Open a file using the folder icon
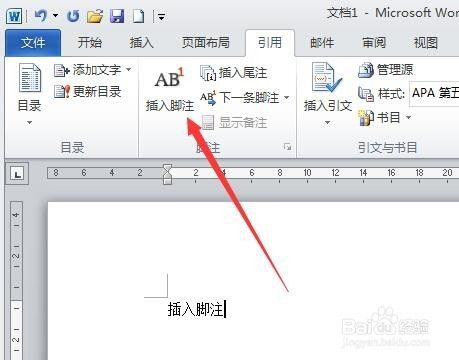The width and height of the screenshot is (459, 360). [x=95, y=16]
